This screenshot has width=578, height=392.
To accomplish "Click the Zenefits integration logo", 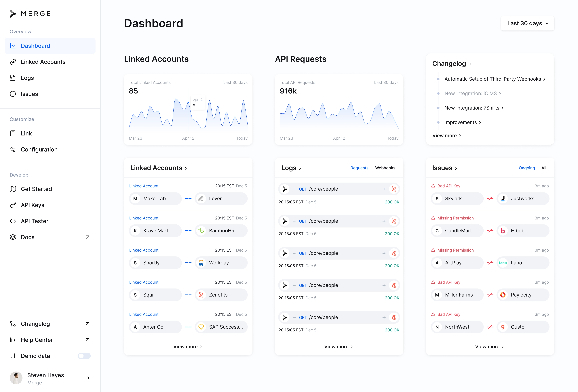I will point(201,295).
